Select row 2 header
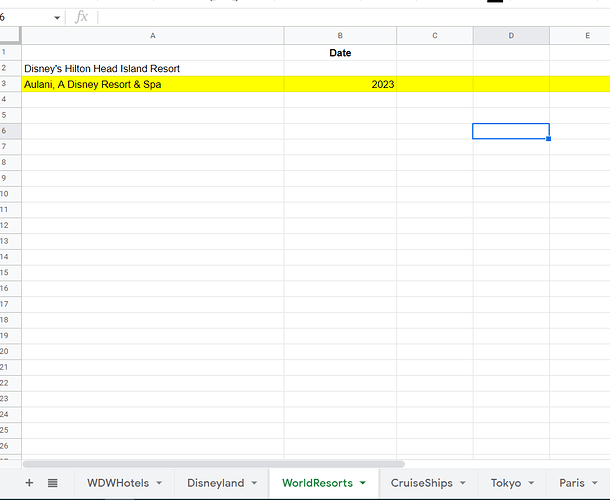Screen dimensions: 610x500 pos(10,68)
